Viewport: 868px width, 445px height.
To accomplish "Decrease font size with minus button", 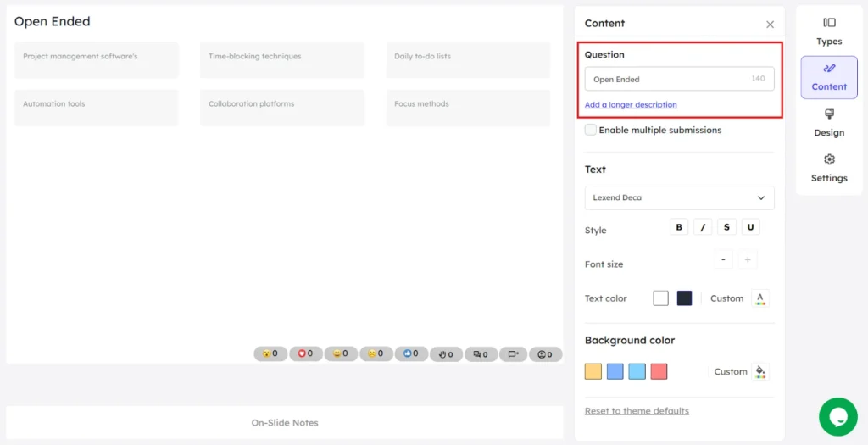I will point(723,259).
